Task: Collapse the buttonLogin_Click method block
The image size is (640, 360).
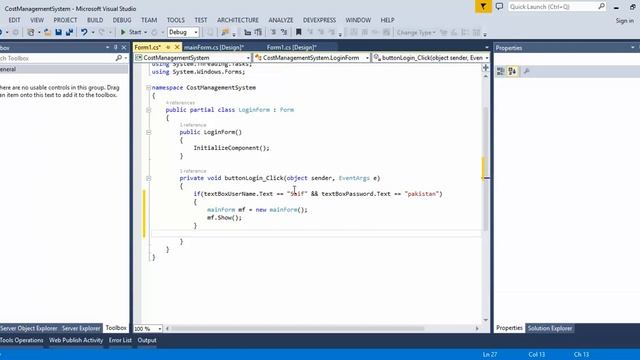Action: [x=149, y=178]
